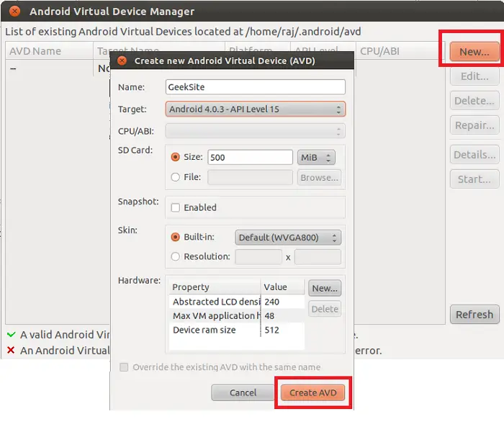504x432 pixels.
Task: Close the Create new AVD dialog
Action: tap(122, 60)
